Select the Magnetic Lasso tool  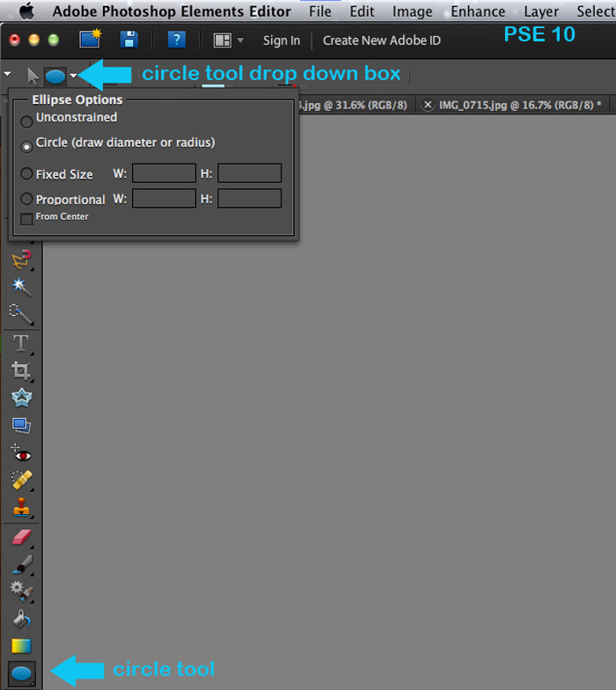click(21, 259)
